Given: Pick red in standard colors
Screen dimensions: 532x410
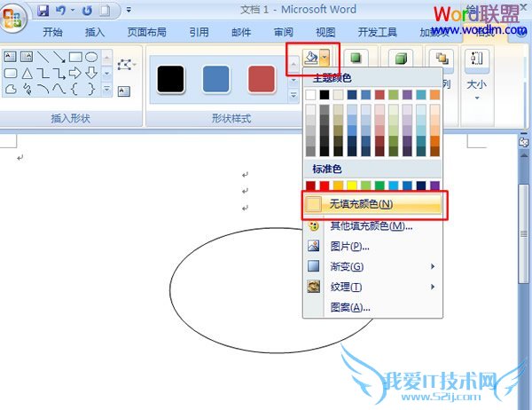Looking at the screenshot, I should pos(325,185).
